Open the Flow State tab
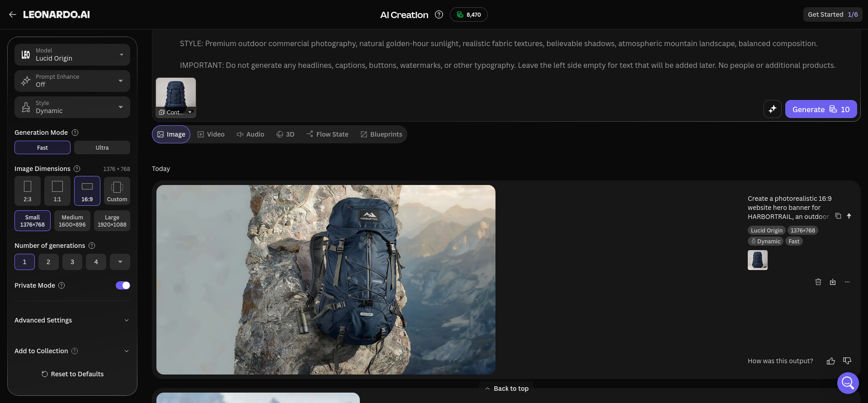Image resolution: width=868 pixels, height=403 pixels. [x=327, y=134]
